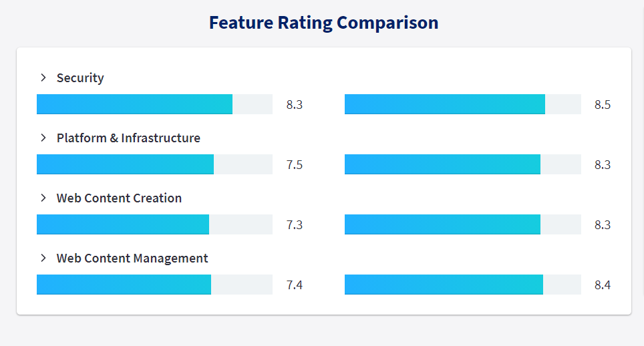The image size is (644, 346).
Task: Click the 8.5 Security score
Action: (x=603, y=105)
